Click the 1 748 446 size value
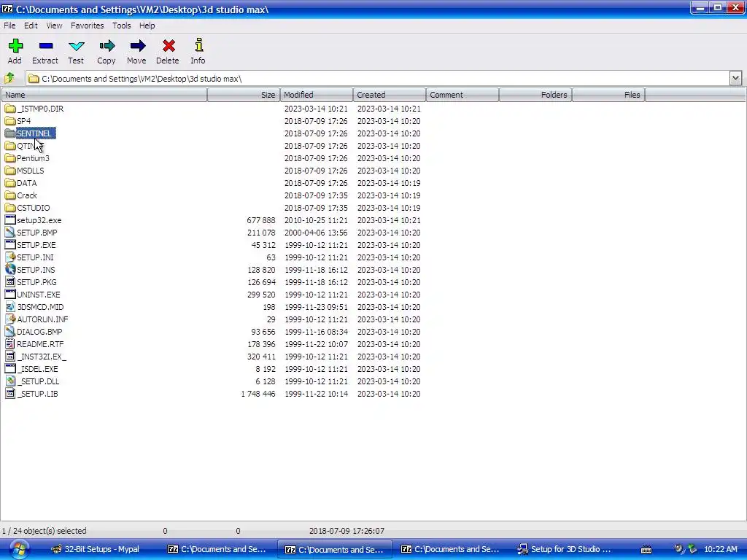Image resolution: width=747 pixels, height=560 pixels. (258, 393)
